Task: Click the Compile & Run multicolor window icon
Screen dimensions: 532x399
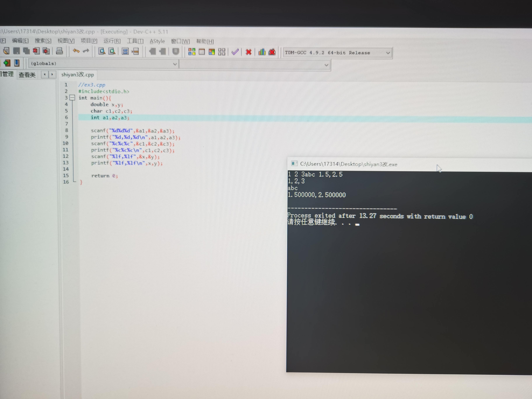Action: [212, 52]
